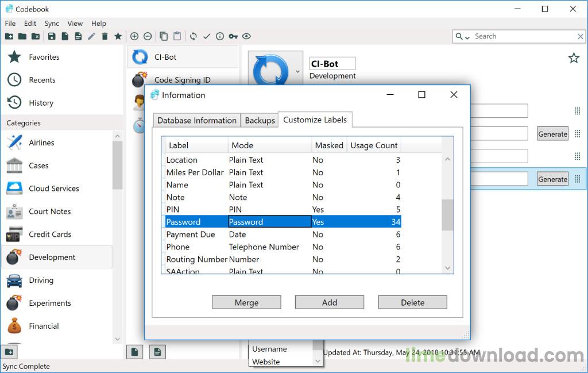Open the Help menu
The width and height of the screenshot is (588, 373).
pos(99,23)
